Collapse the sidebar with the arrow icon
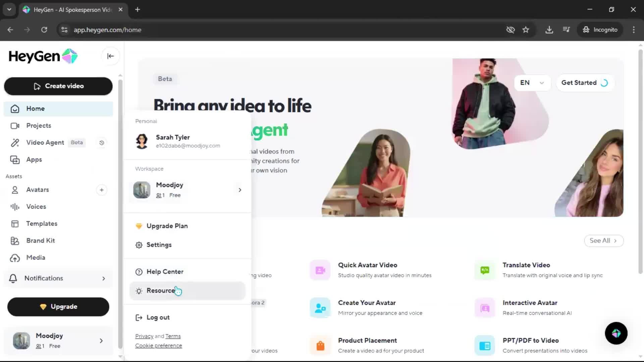 coord(110,56)
